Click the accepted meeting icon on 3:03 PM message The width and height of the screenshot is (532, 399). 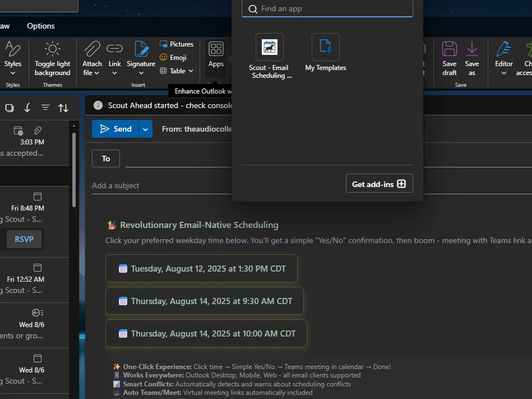[x=18, y=131]
